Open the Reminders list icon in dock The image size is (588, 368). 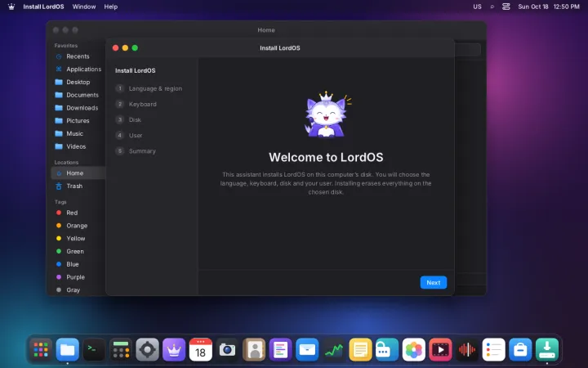point(493,350)
